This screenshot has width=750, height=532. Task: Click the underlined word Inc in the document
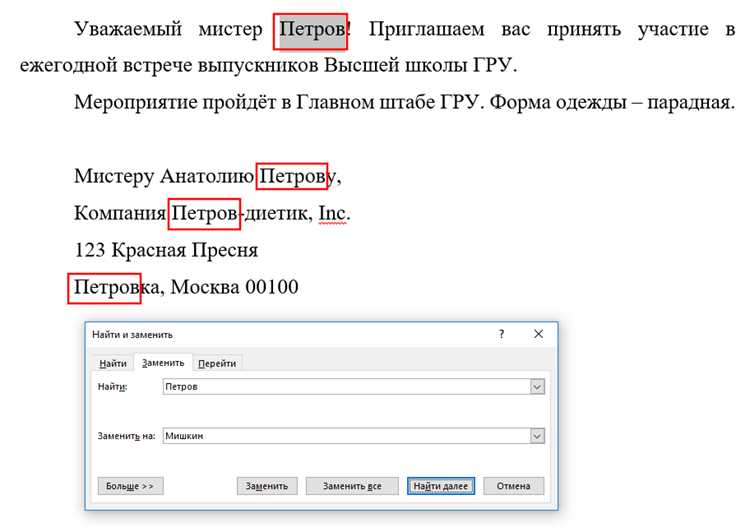tap(332, 213)
